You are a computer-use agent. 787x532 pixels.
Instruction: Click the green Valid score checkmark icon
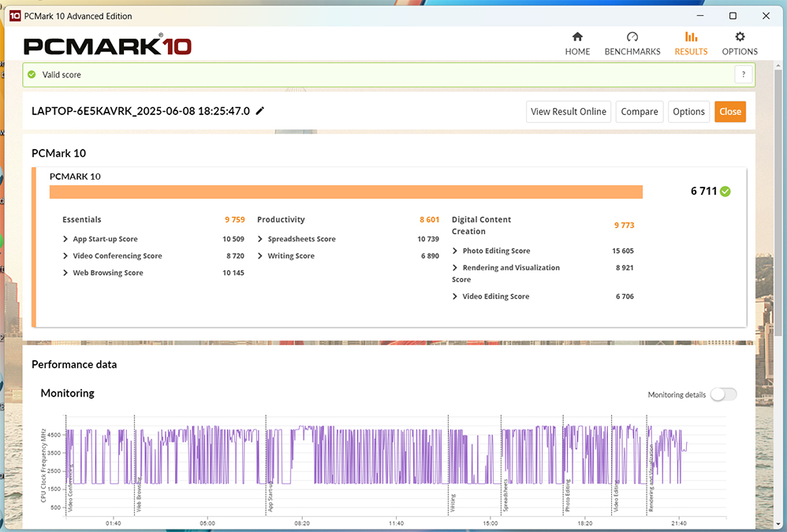click(32, 74)
